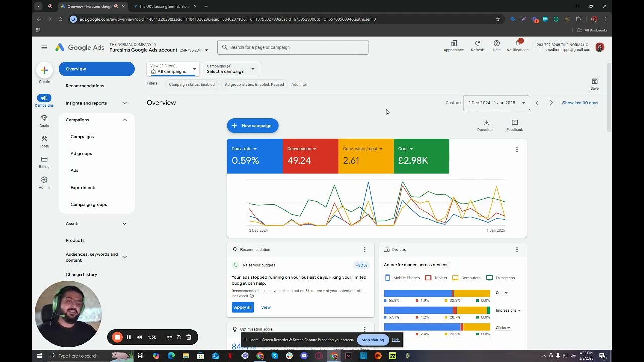Open the Select a campaign dropdown
Viewport: 644px width, 362px height.
230,69
